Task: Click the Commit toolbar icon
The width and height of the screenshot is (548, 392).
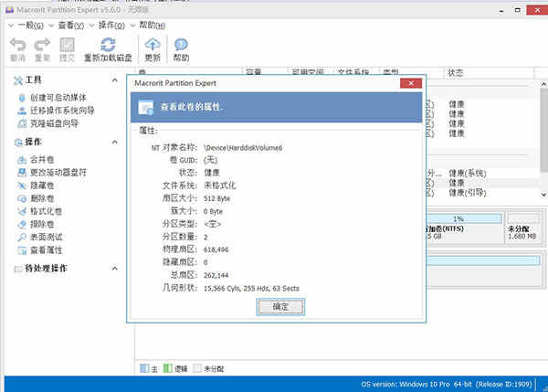Action: tap(67, 45)
